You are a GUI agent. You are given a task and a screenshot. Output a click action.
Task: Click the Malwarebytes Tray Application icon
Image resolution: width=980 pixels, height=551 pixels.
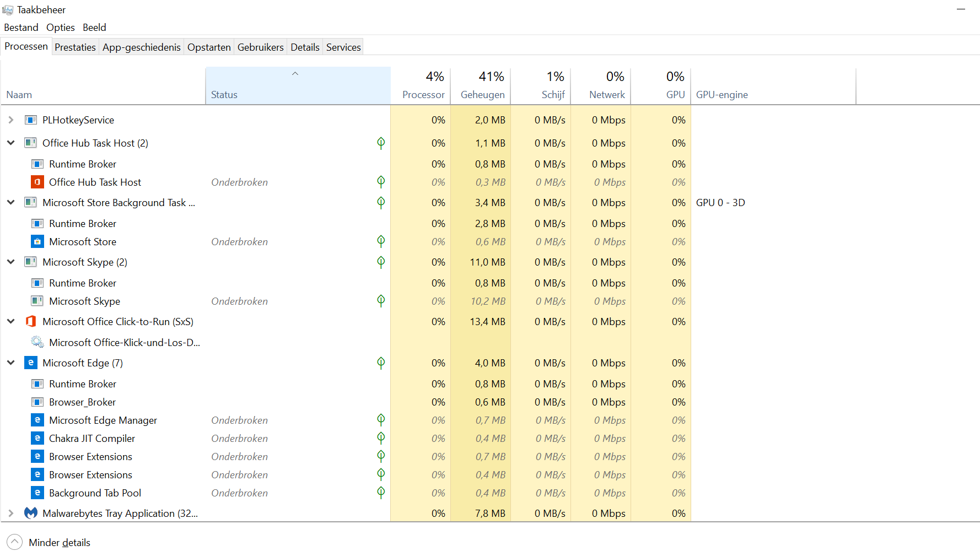coord(31,513)
